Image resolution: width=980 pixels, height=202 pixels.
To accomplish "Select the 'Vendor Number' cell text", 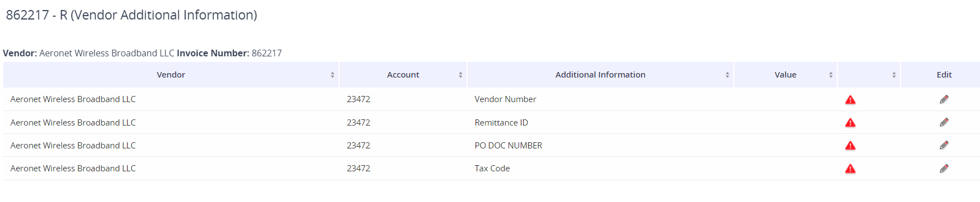I will 505,99.
